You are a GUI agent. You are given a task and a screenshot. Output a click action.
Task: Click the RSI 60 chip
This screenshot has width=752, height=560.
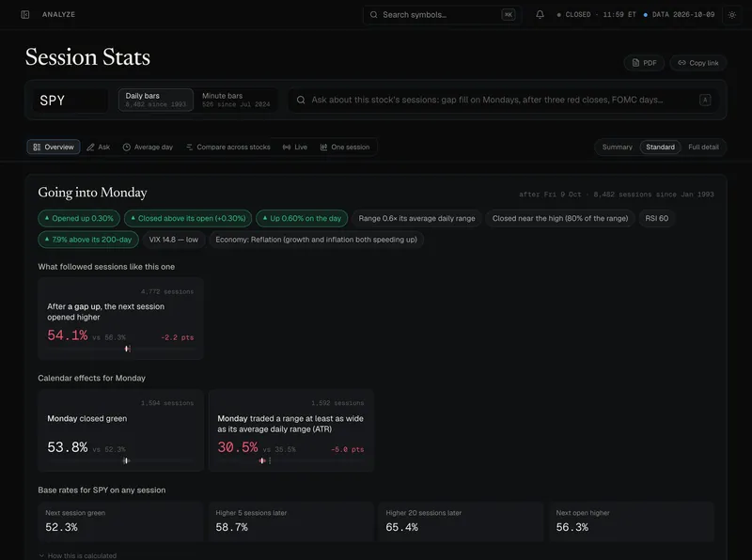click(x=656, y=218)
